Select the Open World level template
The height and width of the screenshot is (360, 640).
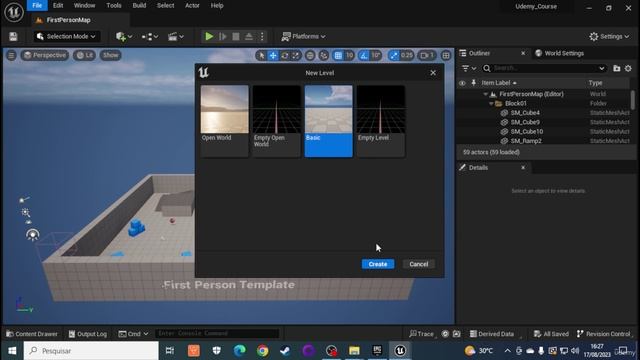coord(224,121)
